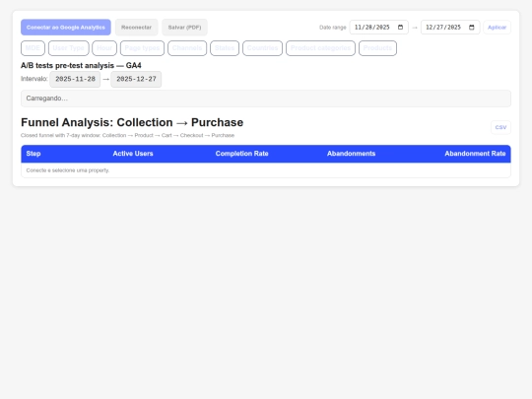This screenshot has height=399, width=532.
Task: Switch to the MDE tab
Action: [x=33, y=48]
